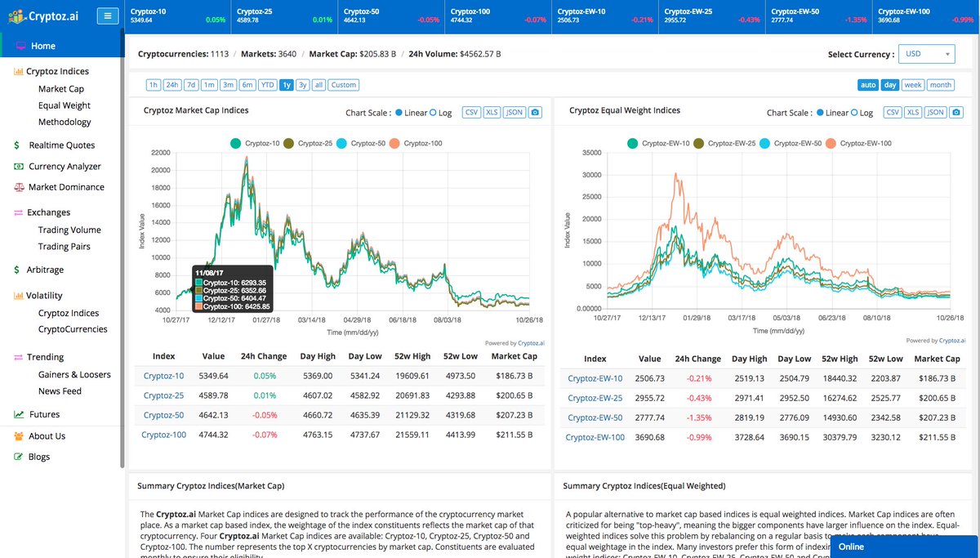Open Market Cap under Cryptoz Indices
The width and height of the screenshot is (980, 558).
click(61, 89)
